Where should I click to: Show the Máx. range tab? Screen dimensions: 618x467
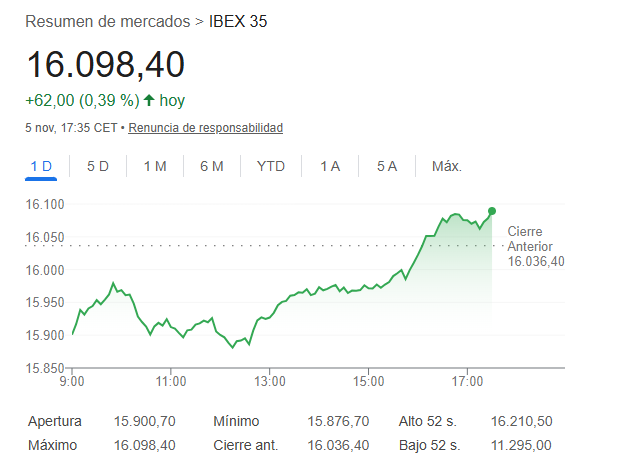[x=446, y=166]
